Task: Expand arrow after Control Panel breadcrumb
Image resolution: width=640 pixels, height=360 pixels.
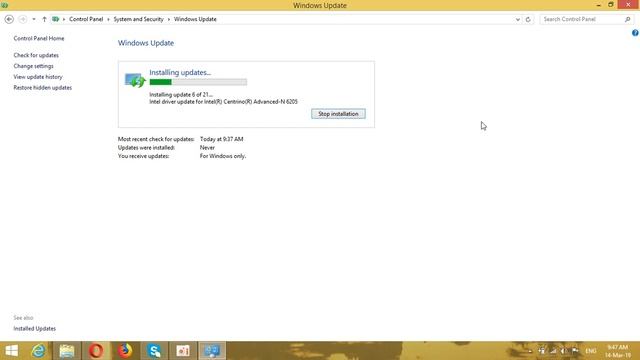Action: pyautogui.click(x=108, y=19)
